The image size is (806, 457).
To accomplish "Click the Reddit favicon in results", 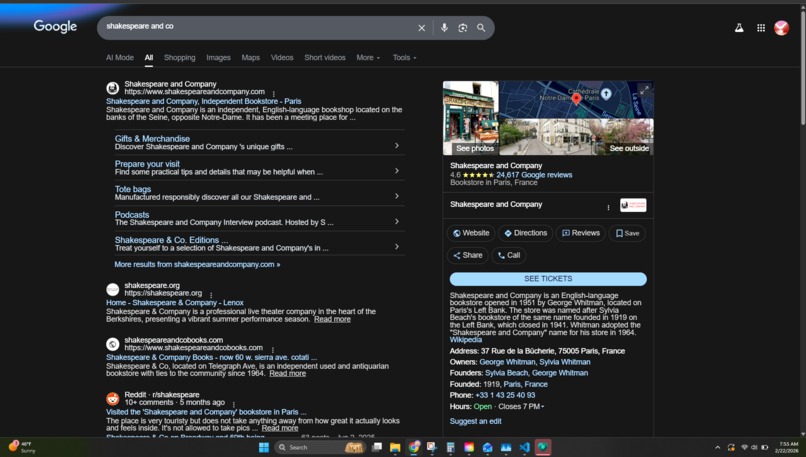I will pyautogui.click(x=113, y=398).
